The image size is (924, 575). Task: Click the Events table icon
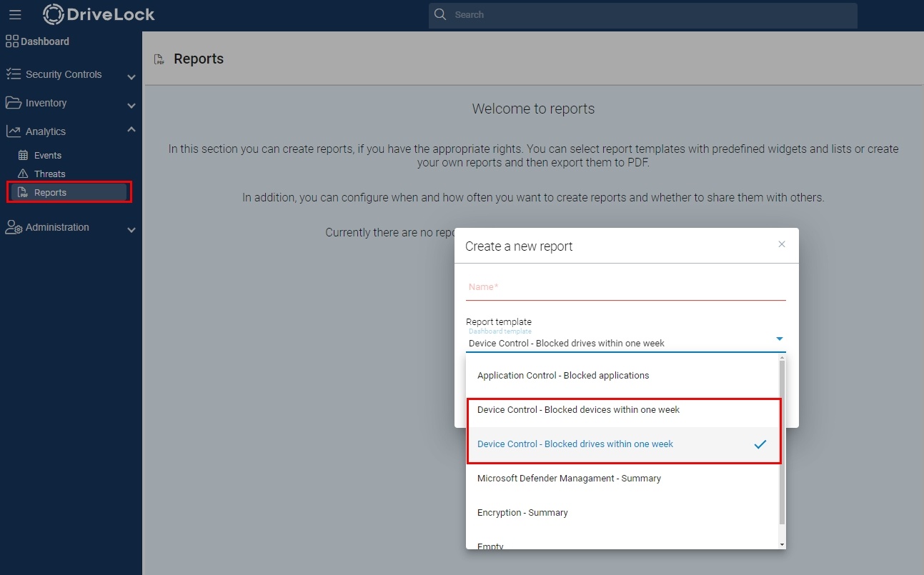coord(23,155)
